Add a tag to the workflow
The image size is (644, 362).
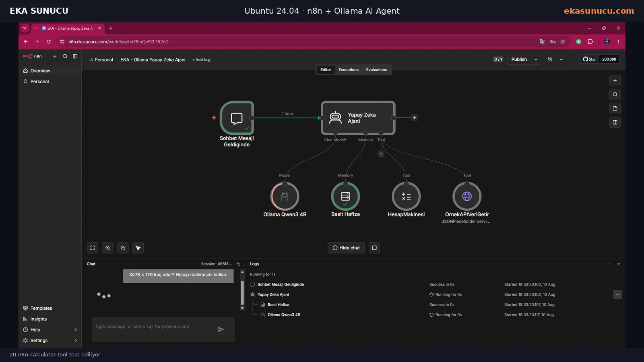(x=201, y=60)
